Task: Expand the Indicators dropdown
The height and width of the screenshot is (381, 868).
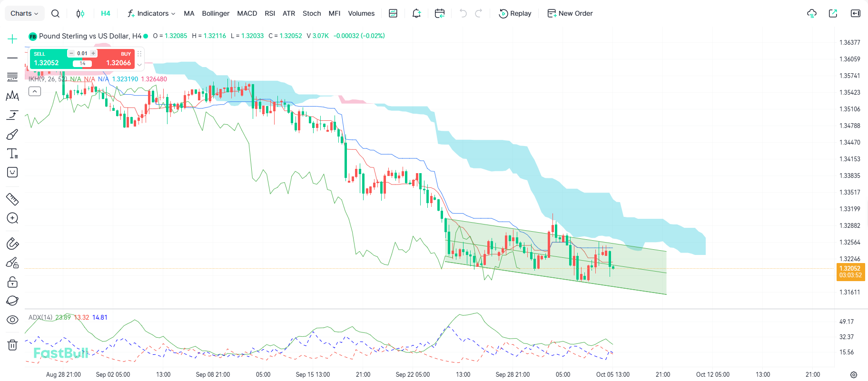Action: click(x=151, y=13)
